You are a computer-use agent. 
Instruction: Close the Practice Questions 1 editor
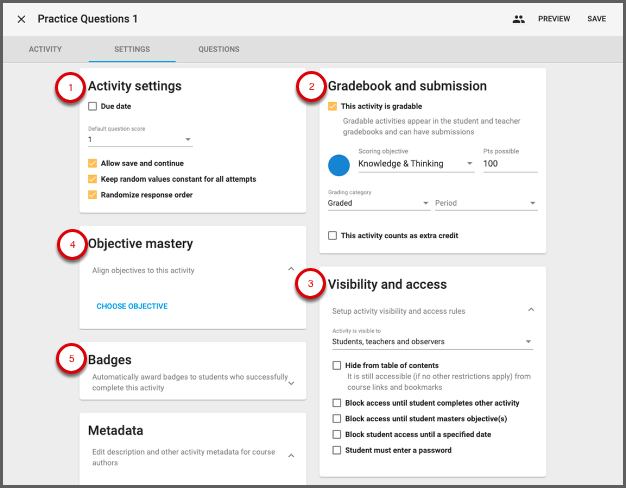pyautogui.click(x=21, y=19)
